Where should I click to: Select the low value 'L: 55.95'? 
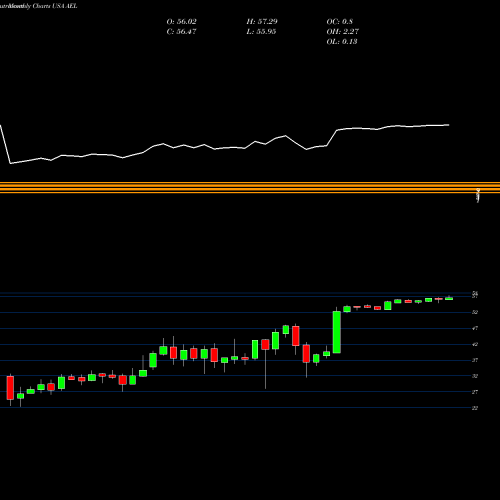[x=261, y=32]
